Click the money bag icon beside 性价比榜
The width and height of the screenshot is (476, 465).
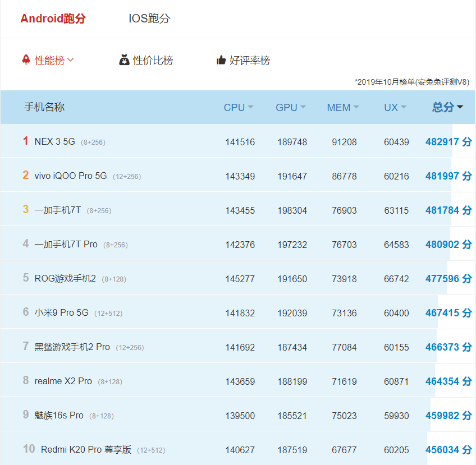pyautogui.click(x=124, y=60)
